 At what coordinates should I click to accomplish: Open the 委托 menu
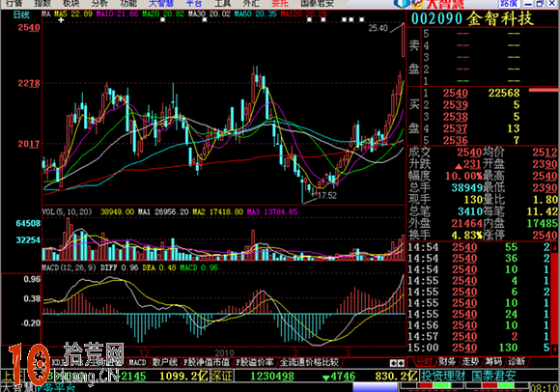(280, 3)
